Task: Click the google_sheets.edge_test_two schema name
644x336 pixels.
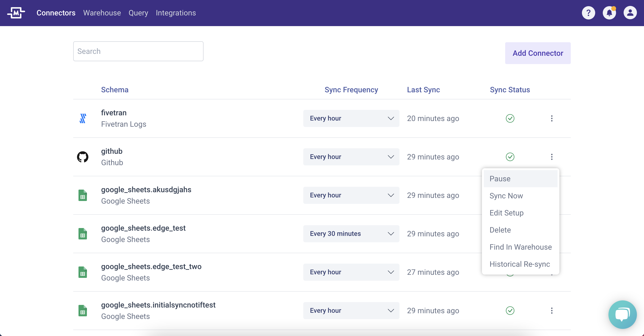Action: coord(151,266)
